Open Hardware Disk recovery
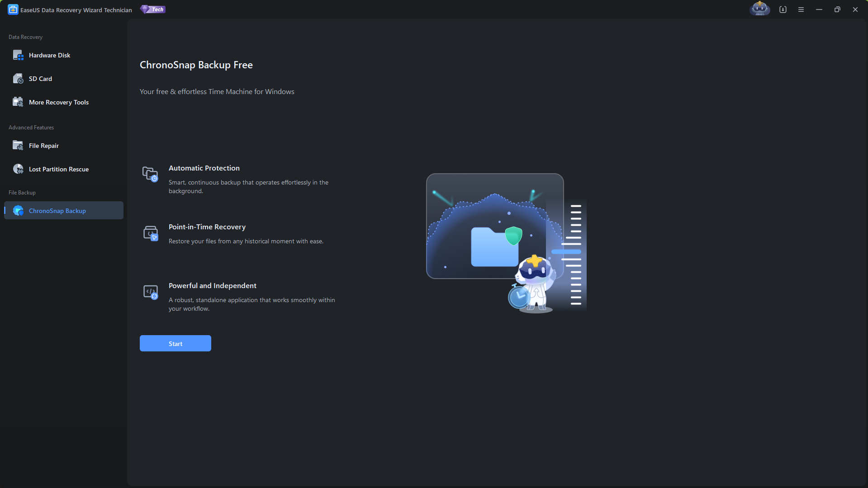 (49, 55)
